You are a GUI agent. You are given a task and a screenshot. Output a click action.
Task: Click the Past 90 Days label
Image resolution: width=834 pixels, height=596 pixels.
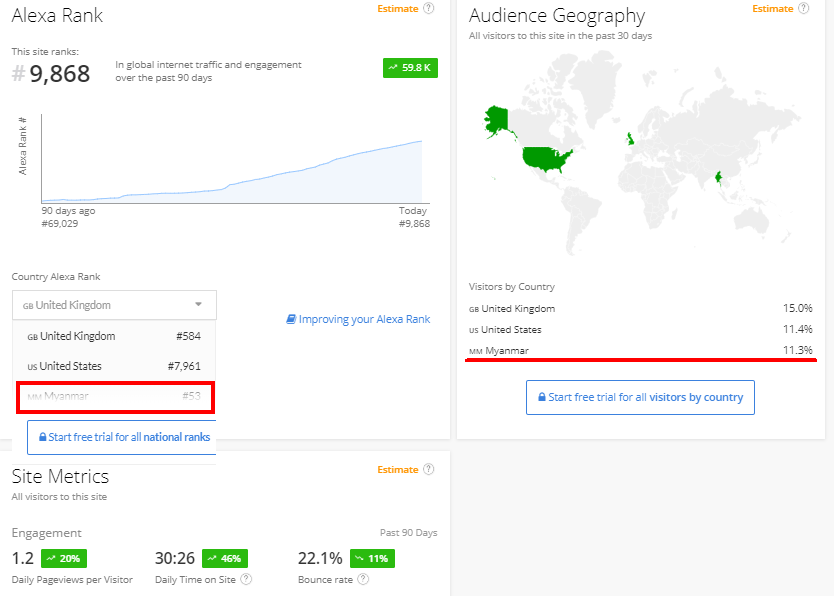(408, 533)
